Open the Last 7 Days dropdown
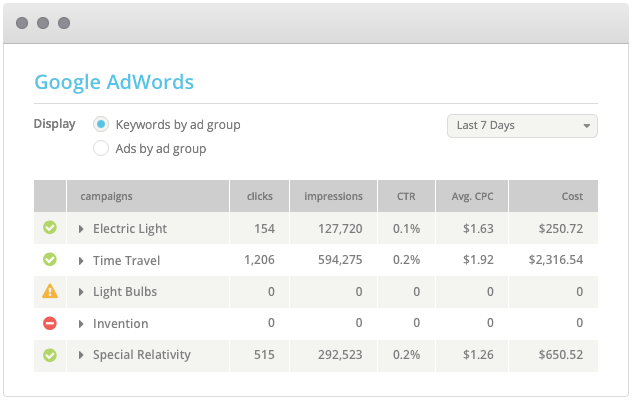Viewport: 632px width, 400px height. pos(522,126)
